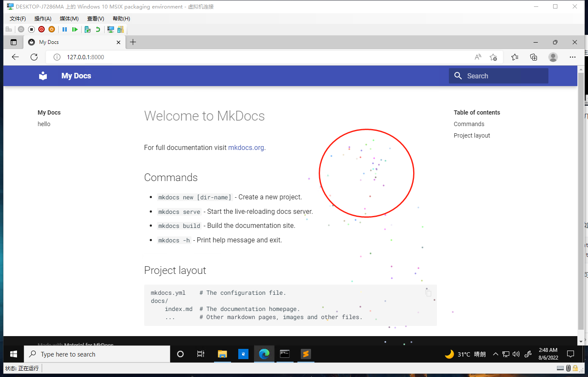This screenshot has height=377, width=588.
Task: Click the copy-to-clipboard icon in code block
Action: (428, 293)
